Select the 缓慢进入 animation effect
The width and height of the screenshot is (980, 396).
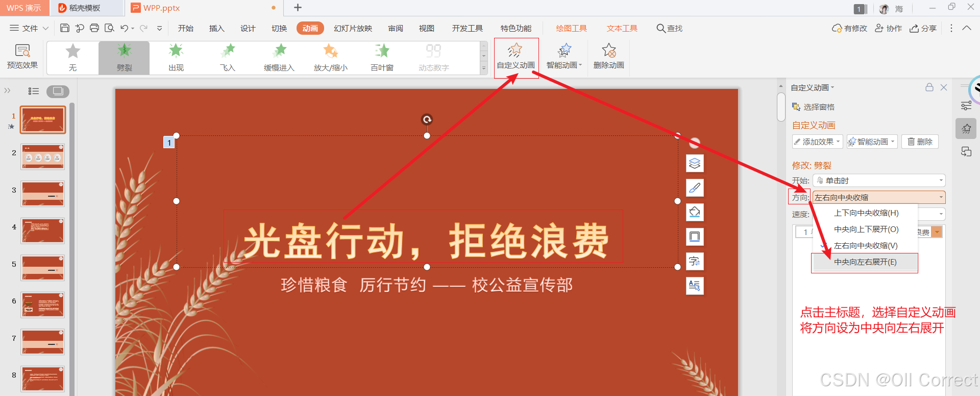[x=279, y=58]
